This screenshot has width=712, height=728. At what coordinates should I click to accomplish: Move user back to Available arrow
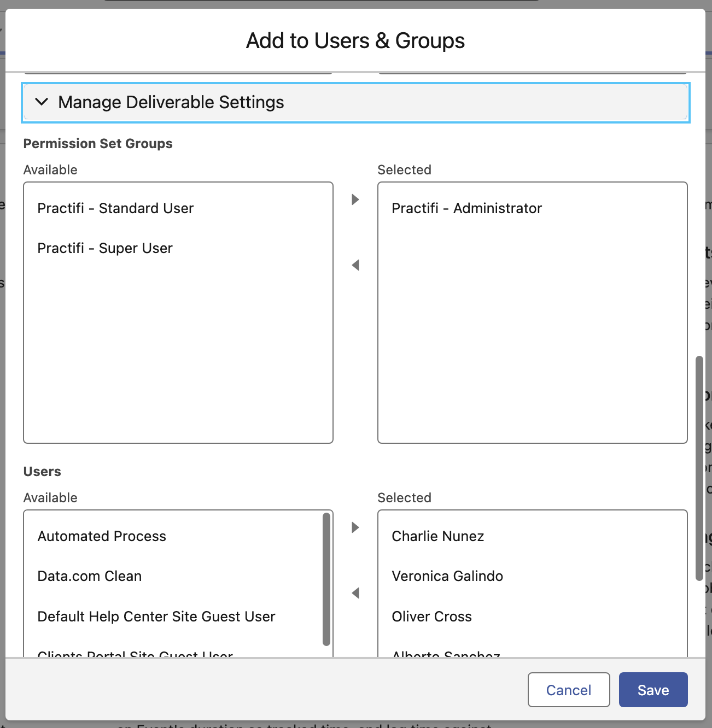point(355,593)
